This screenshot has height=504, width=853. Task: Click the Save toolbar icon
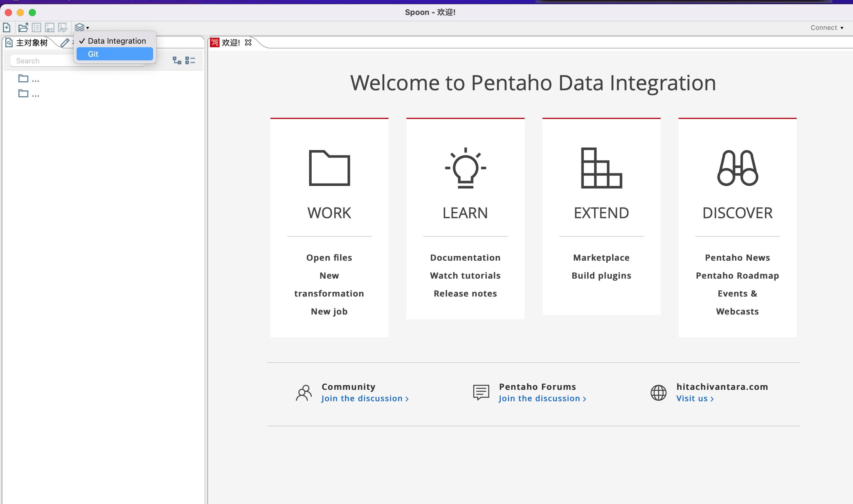coord(50,28)
